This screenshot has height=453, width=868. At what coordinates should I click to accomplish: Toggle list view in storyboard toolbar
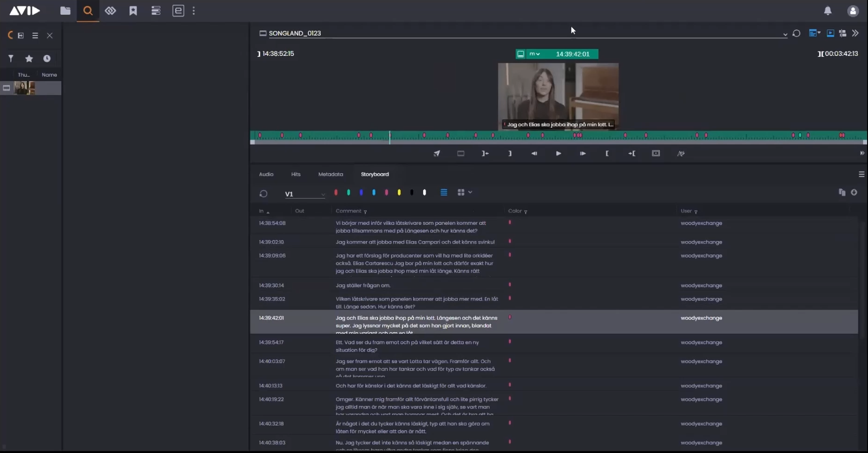tap(444, 193)
